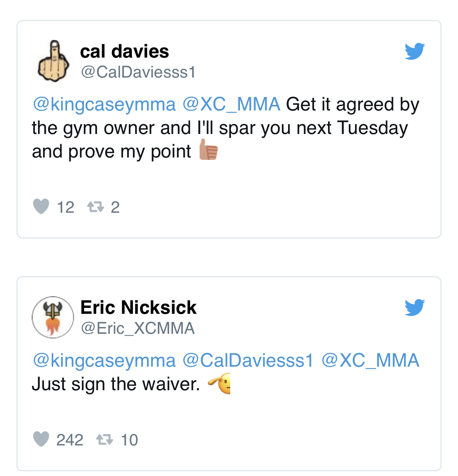The height and width of the screenshot is (476, 458).
Task: Click the Twitter bird icon on cal davies' tweet
Action: coord(415,51)
